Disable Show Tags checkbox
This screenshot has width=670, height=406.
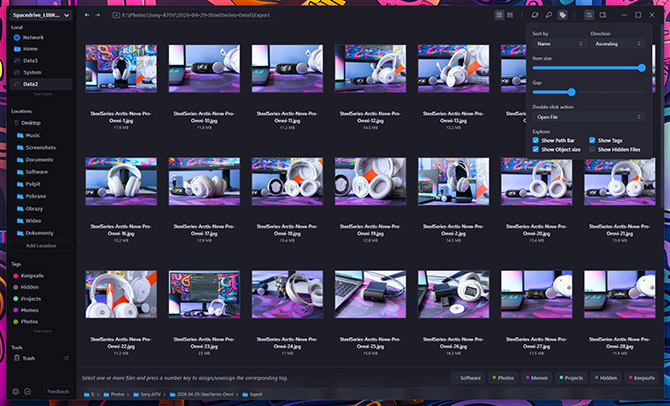pos(592,140)
